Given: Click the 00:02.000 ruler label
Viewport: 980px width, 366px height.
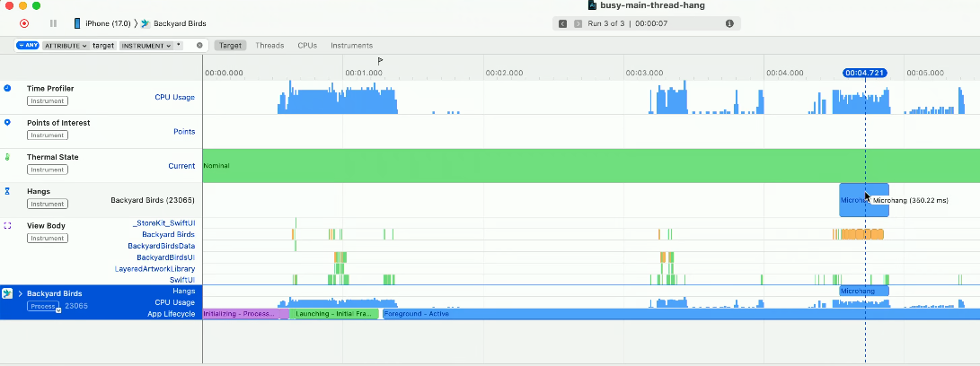Looking at the screenshot, I should (x=505, y=73).
